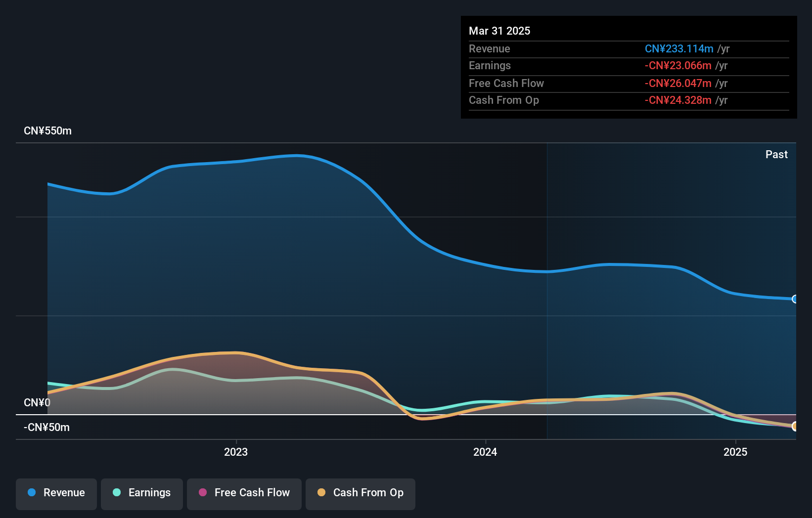The height and width of the screenshot is (518, 812).
Task: Click the Cash From Op endpoint marker
Action: (795, 426)
